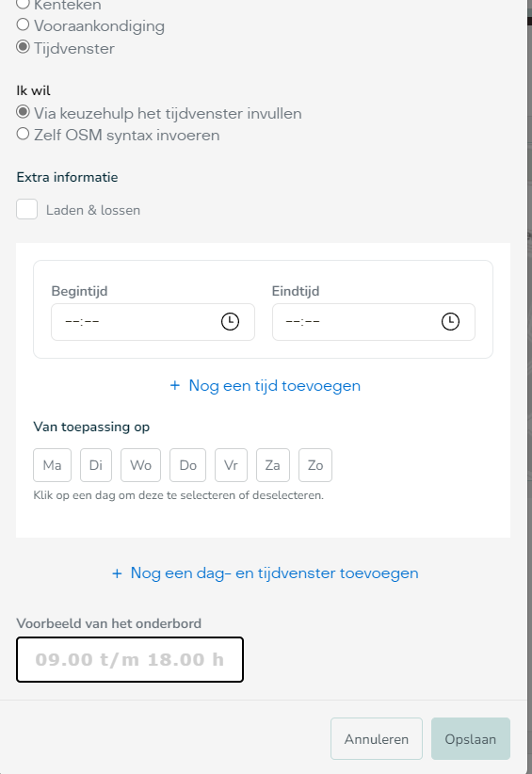The image size is (532, 774).
Task: Open the Begintijd clock picker icon
Action: tap(230, 321)
